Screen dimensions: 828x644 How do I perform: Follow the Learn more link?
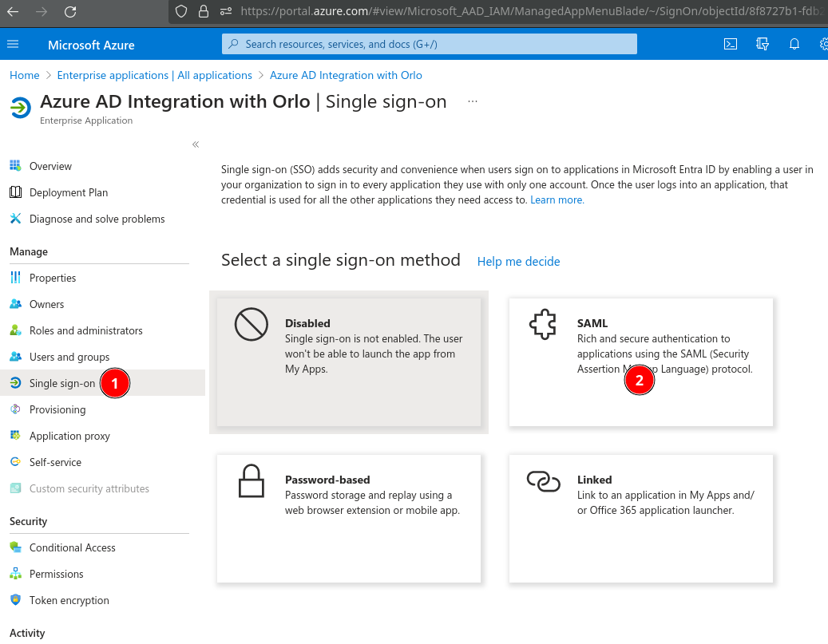point(557,200)
